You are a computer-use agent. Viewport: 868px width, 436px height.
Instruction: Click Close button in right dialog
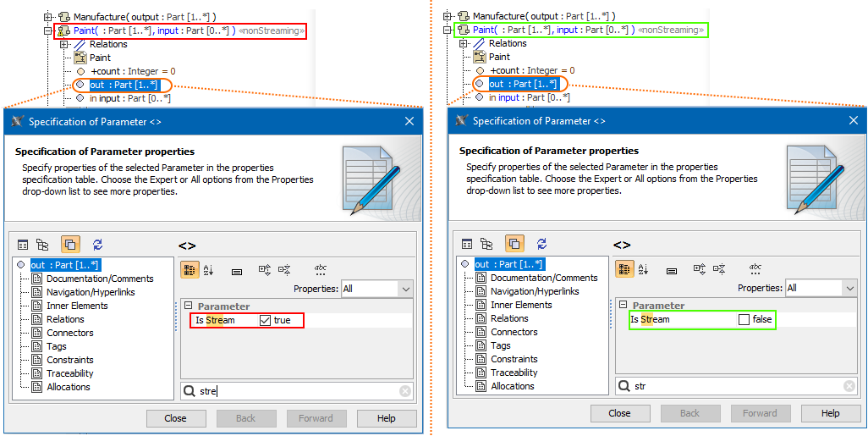619,413
